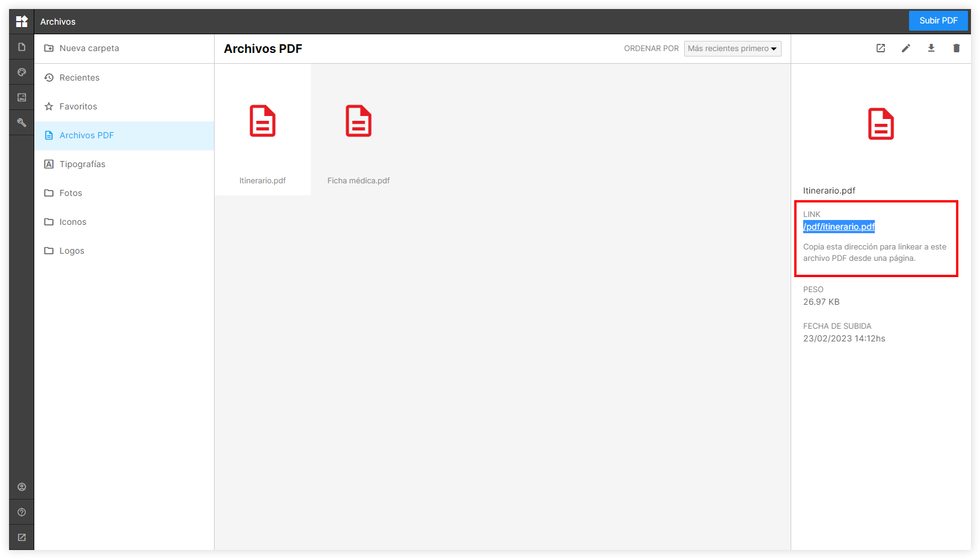Click the /pdf/itinerario.pdf link
This screenshot has width=980, height=559.
[x=839, y=227]
